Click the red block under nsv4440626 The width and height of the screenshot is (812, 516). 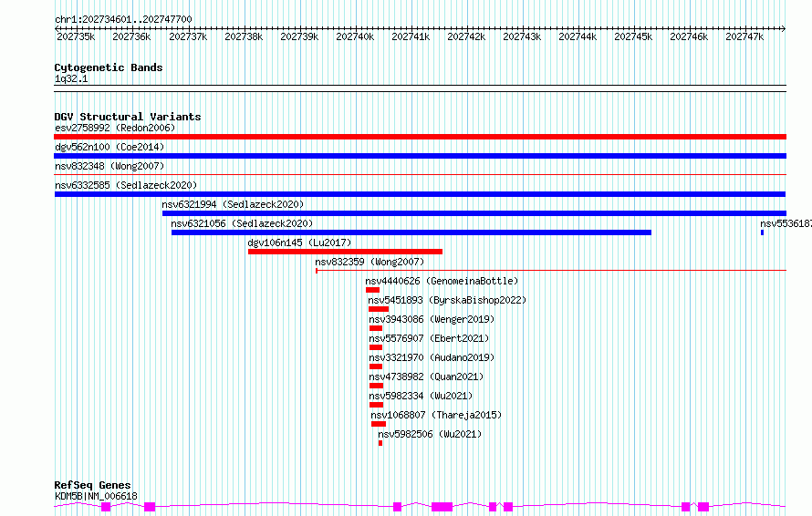pyautogui.click(x=372, y=290)
